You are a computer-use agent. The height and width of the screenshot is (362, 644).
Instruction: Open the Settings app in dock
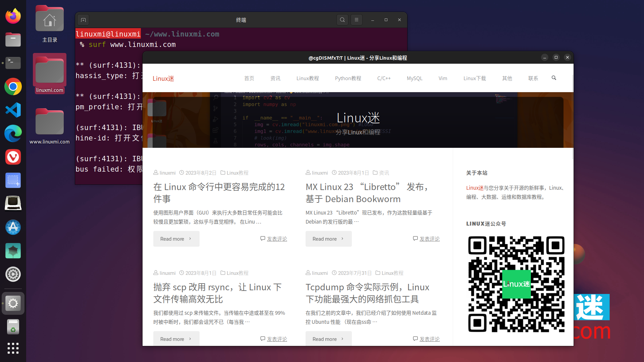13,303
